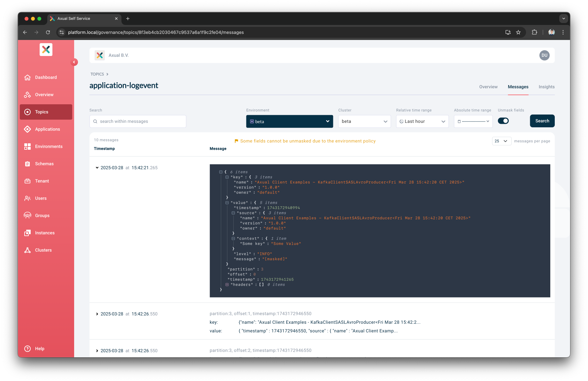The width and height of the screenshot is (588, 381).
Task: Collapse the sidebar with the arrow button
Action: pyautogui.click(x=74, y=62)
